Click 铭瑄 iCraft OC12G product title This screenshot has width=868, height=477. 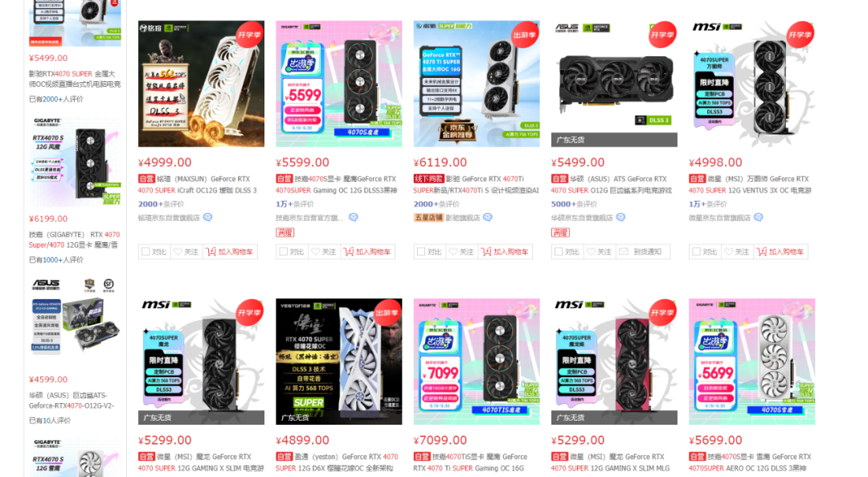198,184
